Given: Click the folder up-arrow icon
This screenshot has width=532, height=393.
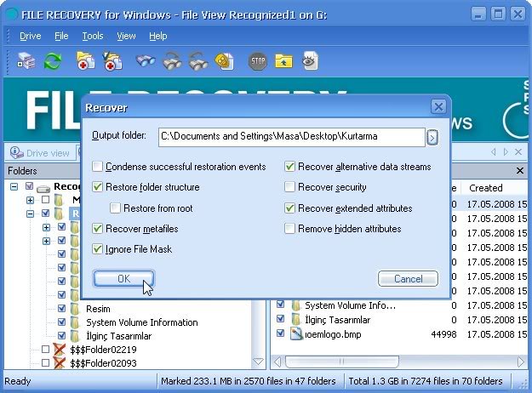Looking at the screenshot, I should (x=283, y=61).
